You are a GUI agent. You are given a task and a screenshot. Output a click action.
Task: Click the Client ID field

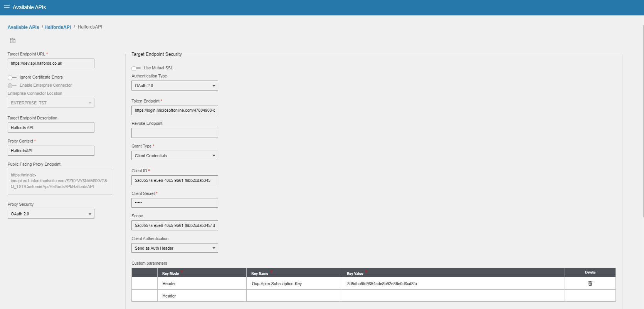pyautogui.click(x=175, y=180)
